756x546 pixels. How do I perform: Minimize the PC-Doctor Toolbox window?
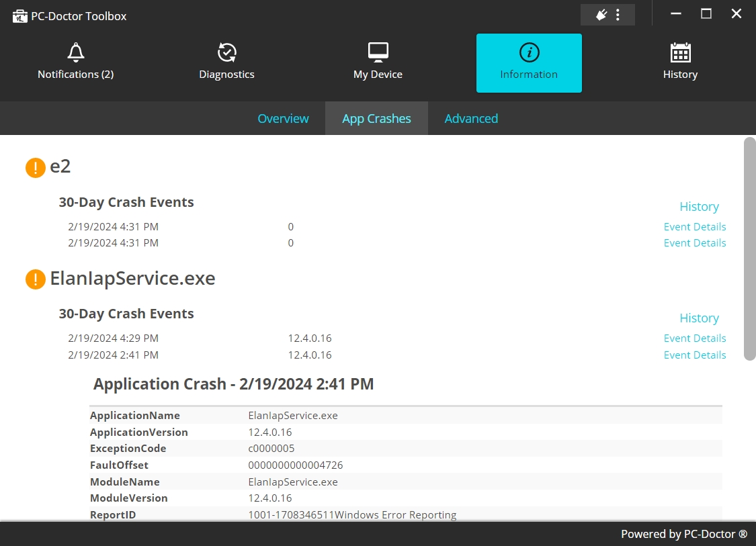[x=676, y=14]
